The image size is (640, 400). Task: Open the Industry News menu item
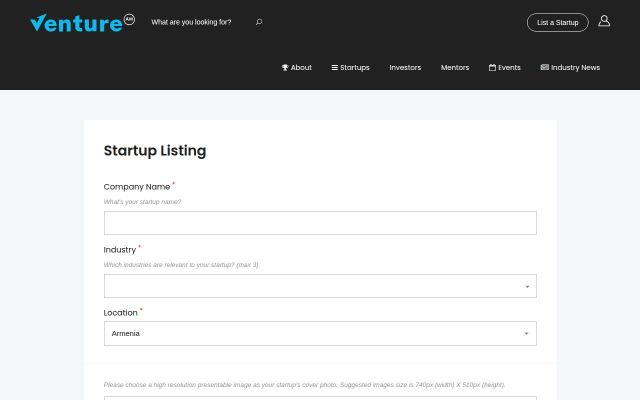point(570,68)
